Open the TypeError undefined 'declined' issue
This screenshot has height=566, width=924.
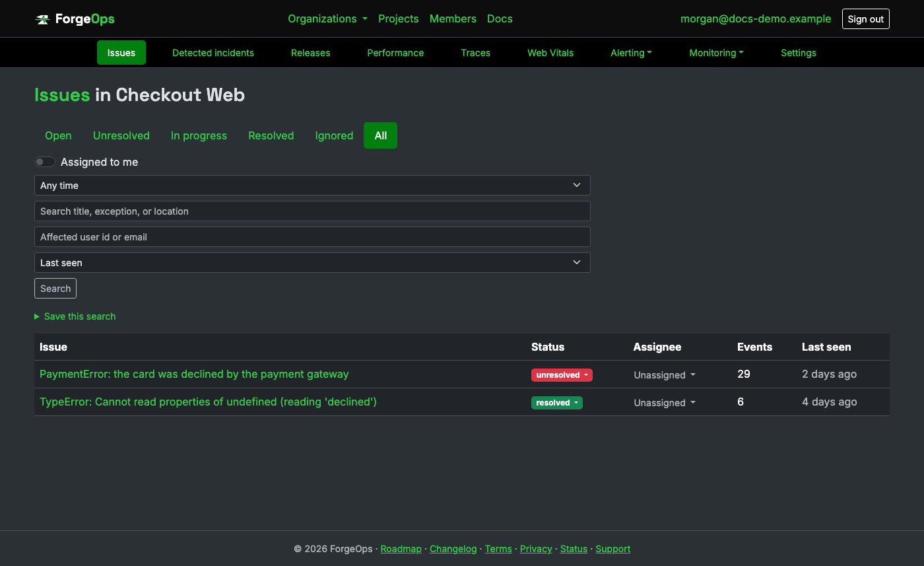[208, 402]
